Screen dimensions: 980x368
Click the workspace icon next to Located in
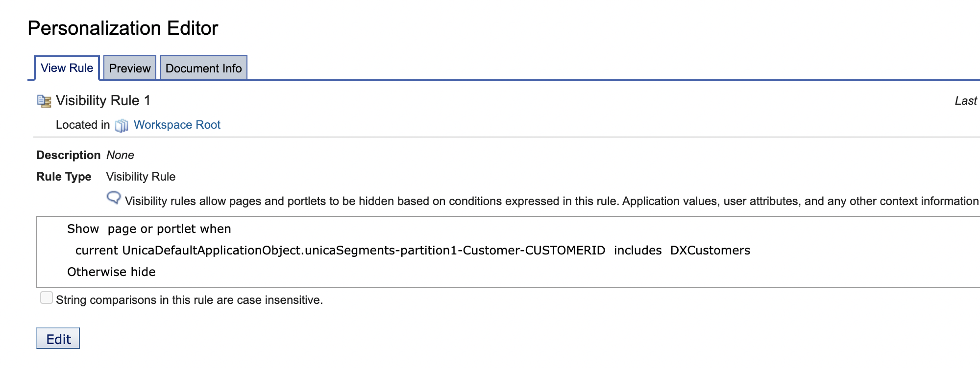(122, 125)
